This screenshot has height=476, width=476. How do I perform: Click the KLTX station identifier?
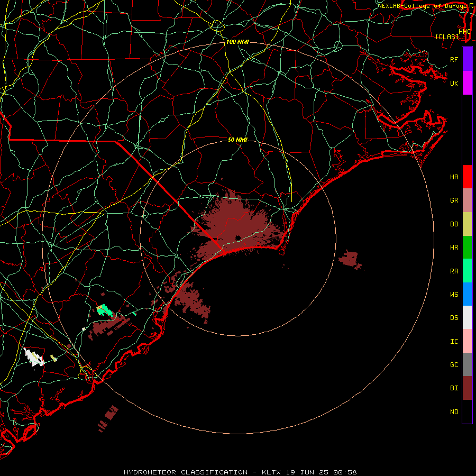tap(271, 472)
